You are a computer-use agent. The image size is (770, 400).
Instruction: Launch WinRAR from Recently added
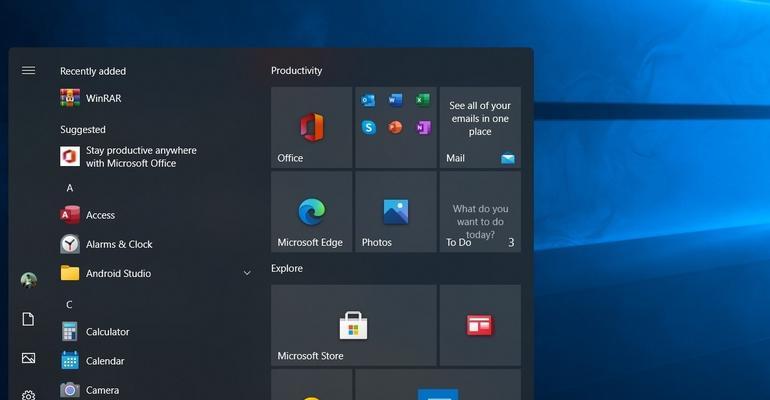coord(157,98)
